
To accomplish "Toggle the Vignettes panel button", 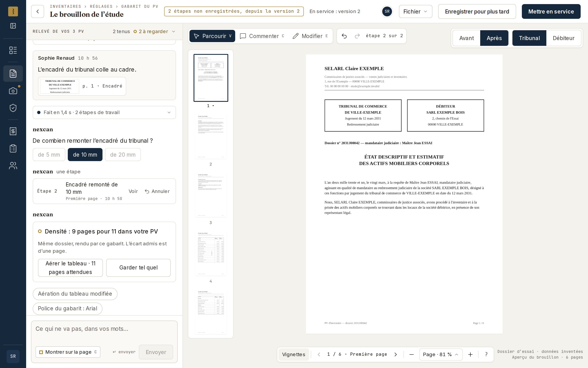I will [294, 354].
